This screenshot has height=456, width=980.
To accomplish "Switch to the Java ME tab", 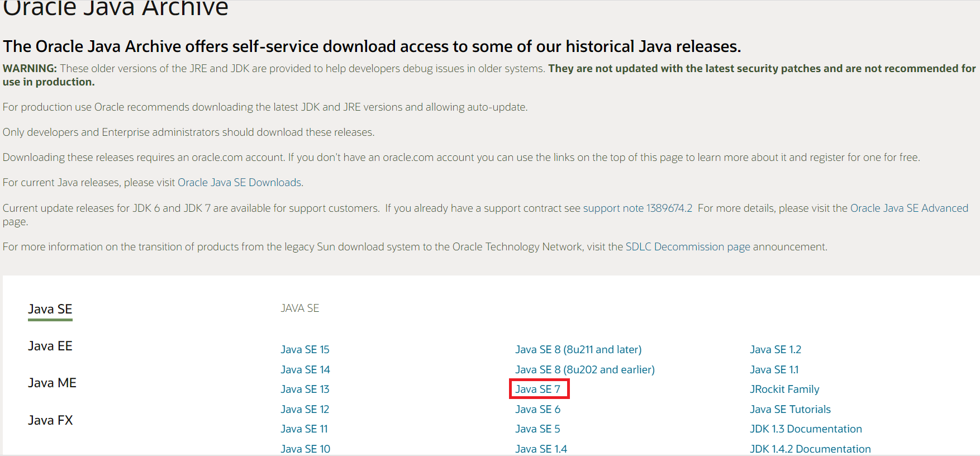I will tap(52, 383).
